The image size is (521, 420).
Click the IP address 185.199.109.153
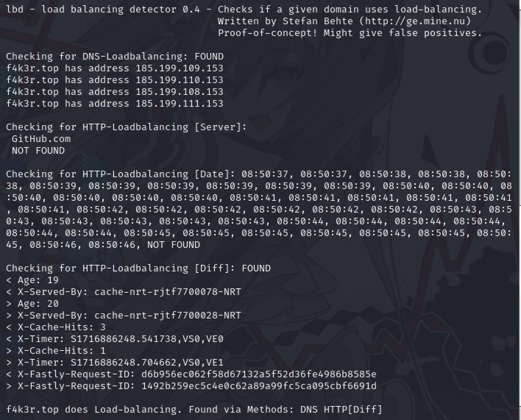coord(180,68)
